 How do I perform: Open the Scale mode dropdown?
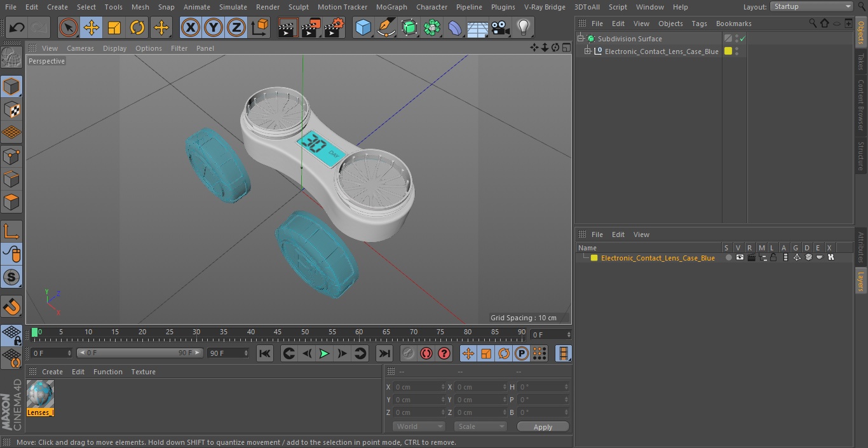(x=480, y=426)
